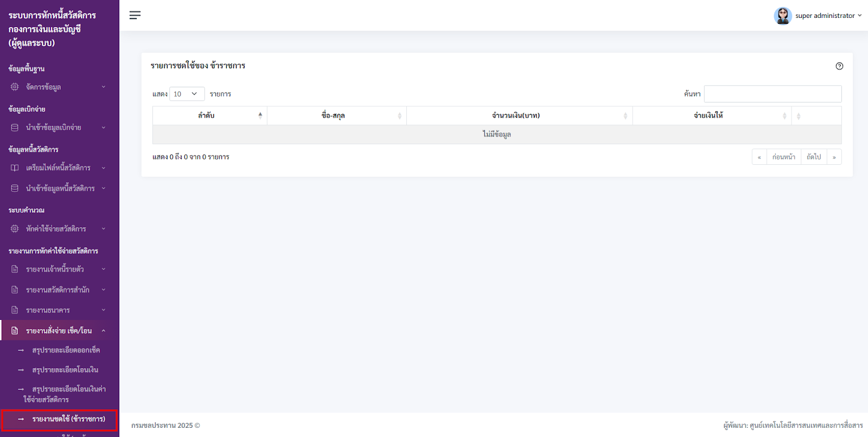Click the help question mark icon
This screenshot has height=437, width=868.
[839, 66]
